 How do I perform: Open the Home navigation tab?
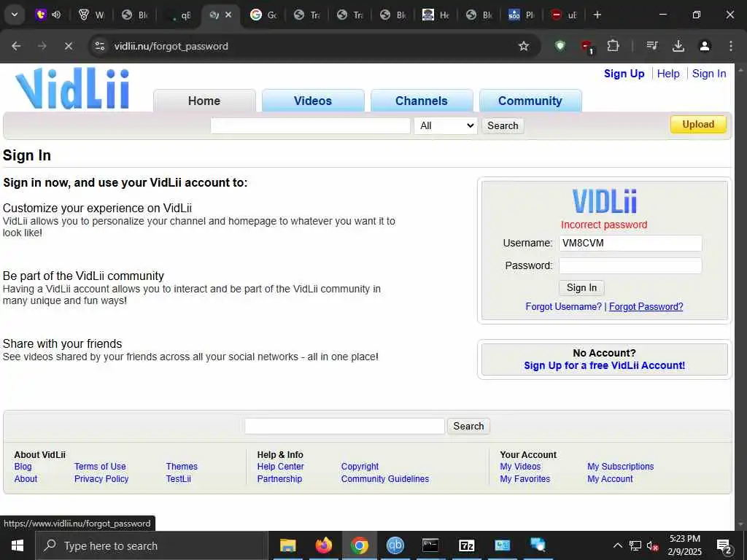pos(204,101)
